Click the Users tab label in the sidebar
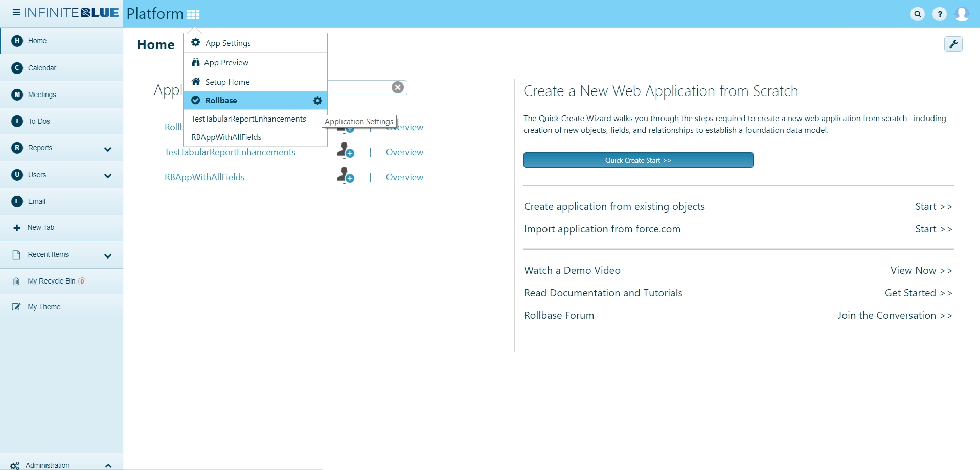Screen dimensions: 980x470 (x=37, y=175)
